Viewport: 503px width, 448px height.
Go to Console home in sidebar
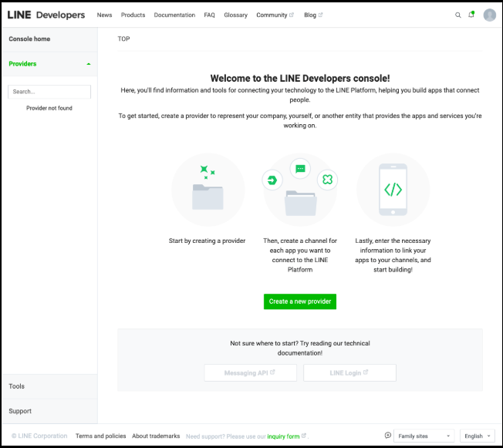[x=29, y=39]
